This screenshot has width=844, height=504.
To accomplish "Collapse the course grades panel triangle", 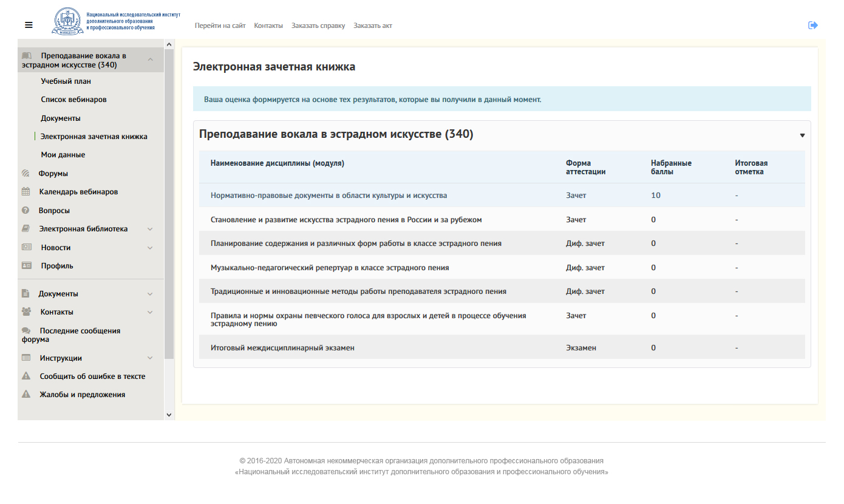I will coord(802,135).
